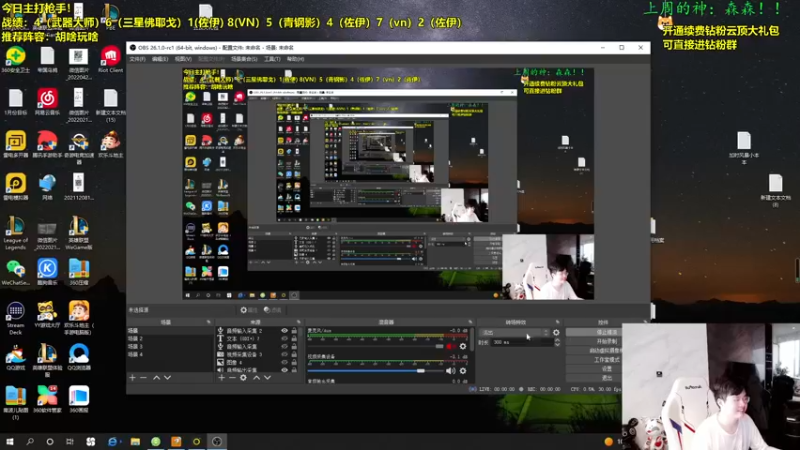Image resolution: width=800 pixels, height=450 pixels.
Task: Open the 视频采集设备 mixer track settings gear
Action: tap(463, 371)
